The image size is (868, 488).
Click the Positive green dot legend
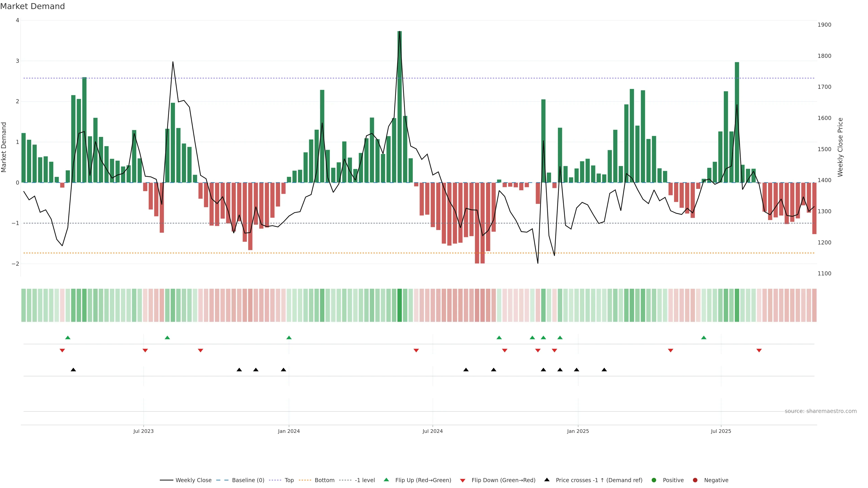coord(654,480)
